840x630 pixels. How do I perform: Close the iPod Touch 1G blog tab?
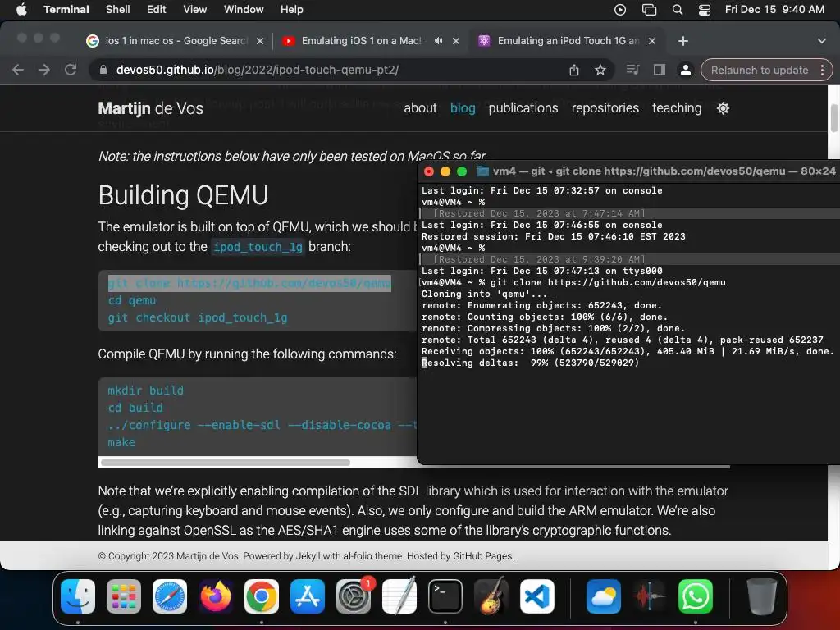pyautogui.click(x=652, y=41)
